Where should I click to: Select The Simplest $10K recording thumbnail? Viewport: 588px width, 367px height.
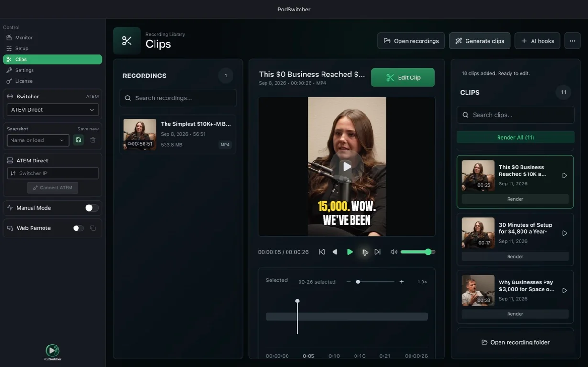pyautogui.click(x=140, y=134)
